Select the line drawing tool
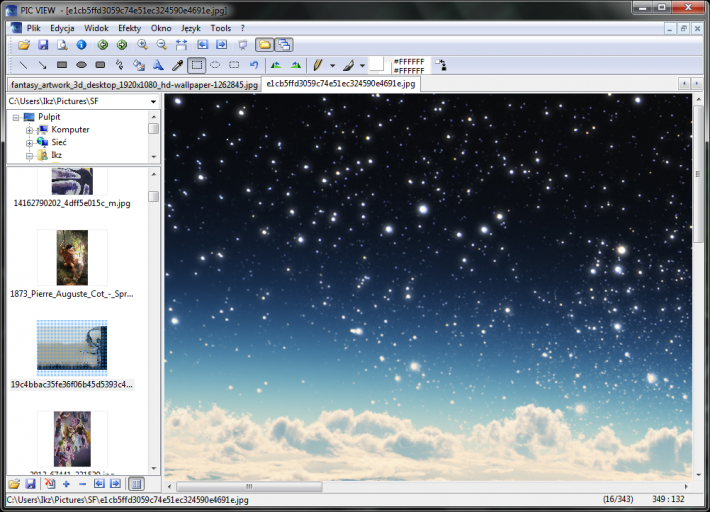This screenshot has height=512, width=710. pyautogui.click(x=23, y=65)
